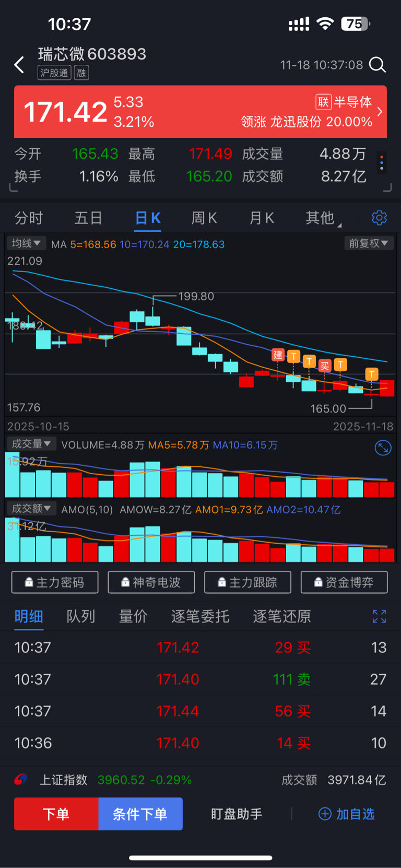The image size is (401, 868).
Task: Switch to the 队列 tab
Action: pyautogui.click(x=81, y=616)
